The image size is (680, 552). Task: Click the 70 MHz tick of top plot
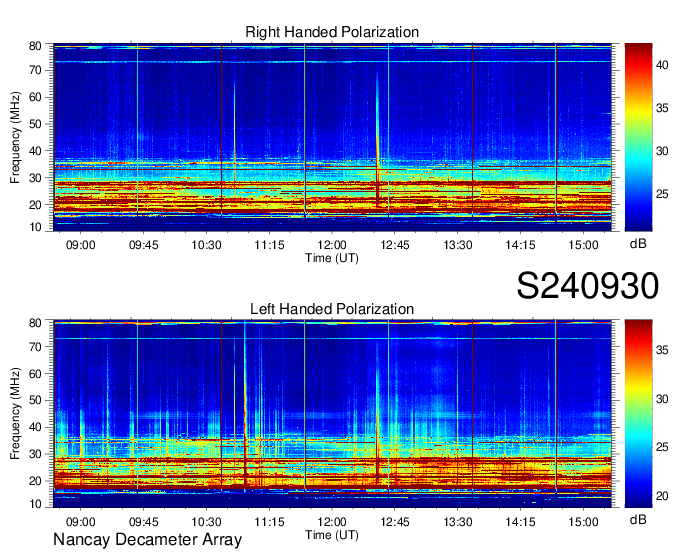(x=36, y=70)
